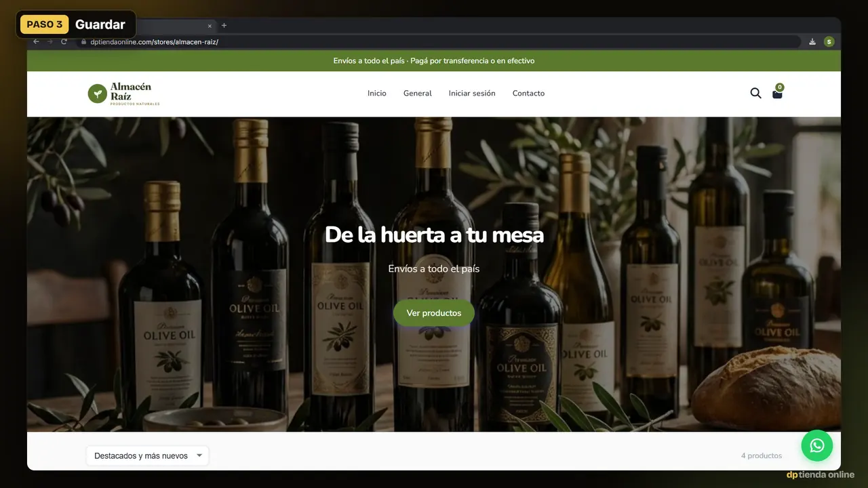Viewport: 868px width, 488px height.
Task: Close the current browser tab
Action: 210,26
